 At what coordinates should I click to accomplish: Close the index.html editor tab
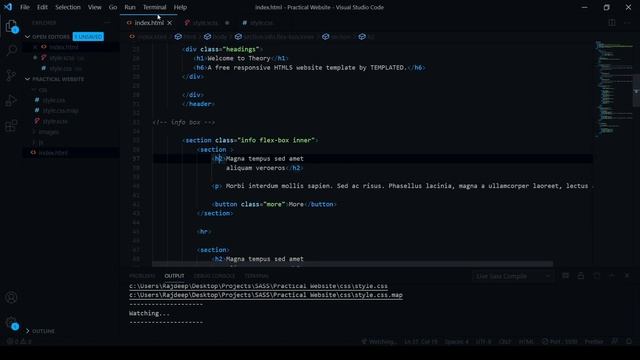169,23
